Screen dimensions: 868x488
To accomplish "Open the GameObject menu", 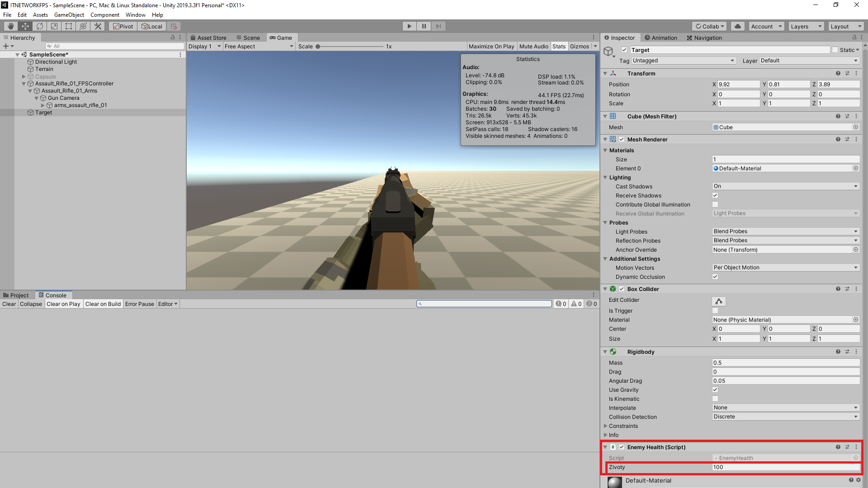I will [69, 14].
